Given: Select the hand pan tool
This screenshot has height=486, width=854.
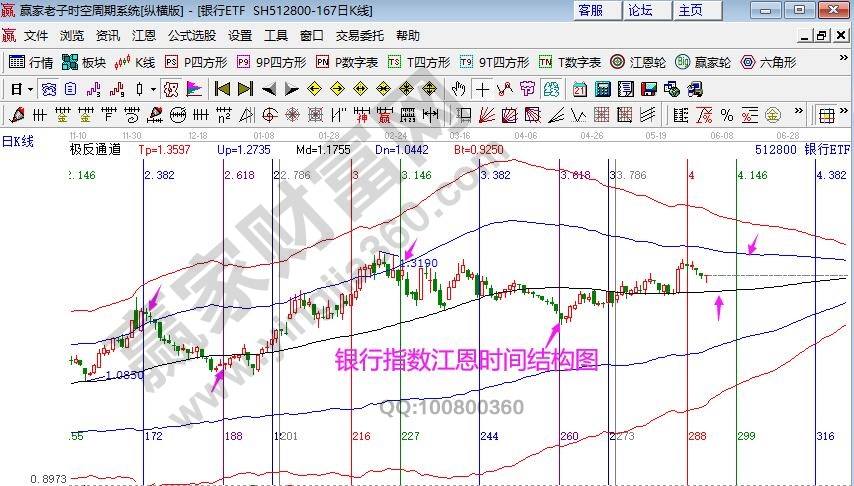Looking at the screenshot, I should pos(459,88).
